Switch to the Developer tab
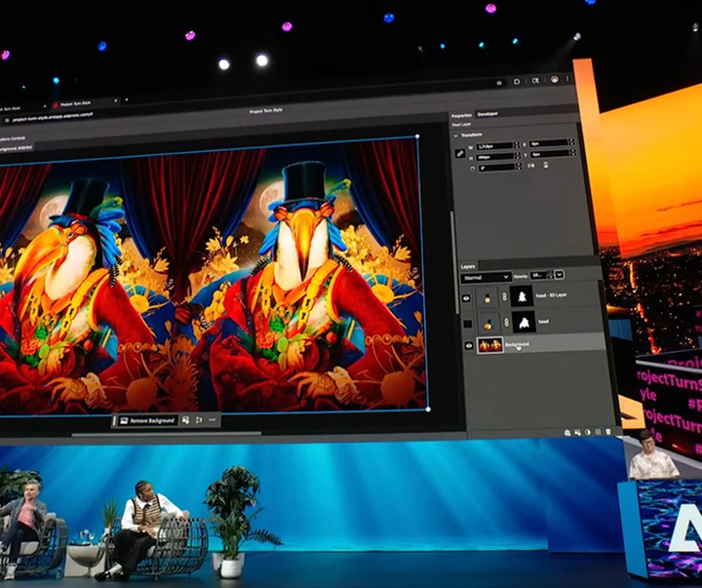The image size is (702, 588). pyautogui.click(x=487, y=114)
